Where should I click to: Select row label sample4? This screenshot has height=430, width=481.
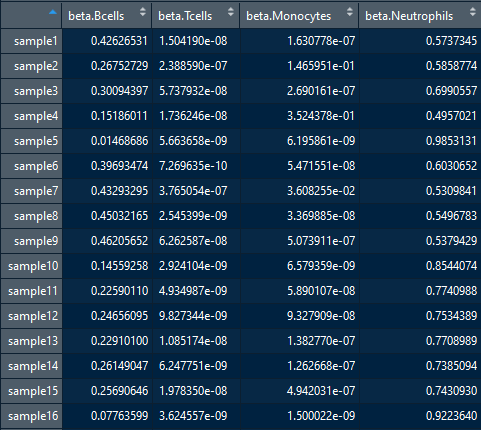click(x=36, y=116)
